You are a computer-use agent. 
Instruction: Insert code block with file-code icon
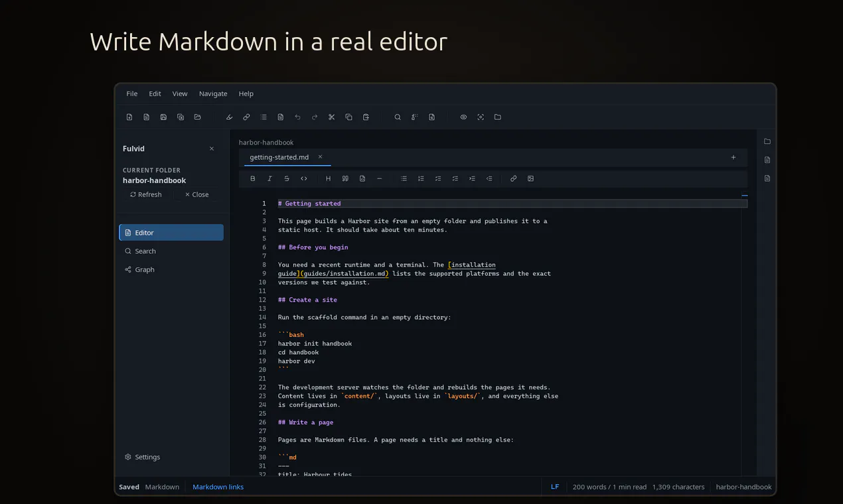click(x=362, y=178)
